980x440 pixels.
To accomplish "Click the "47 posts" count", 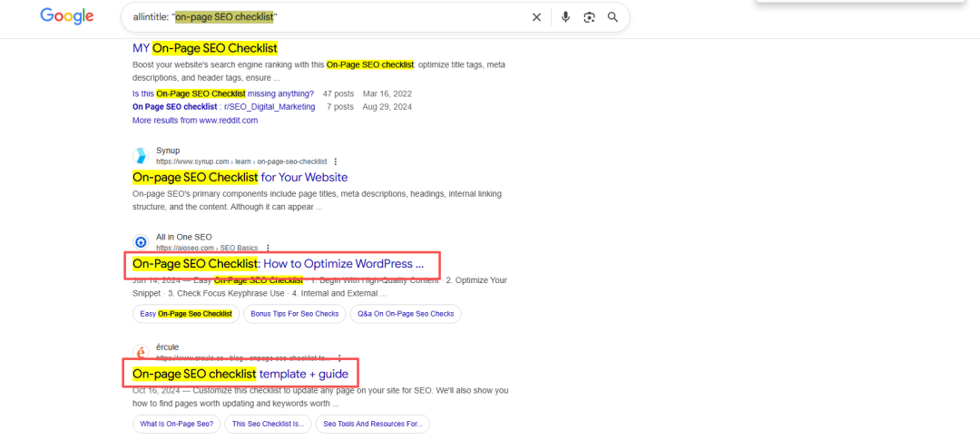I will [x=338, y=93].
